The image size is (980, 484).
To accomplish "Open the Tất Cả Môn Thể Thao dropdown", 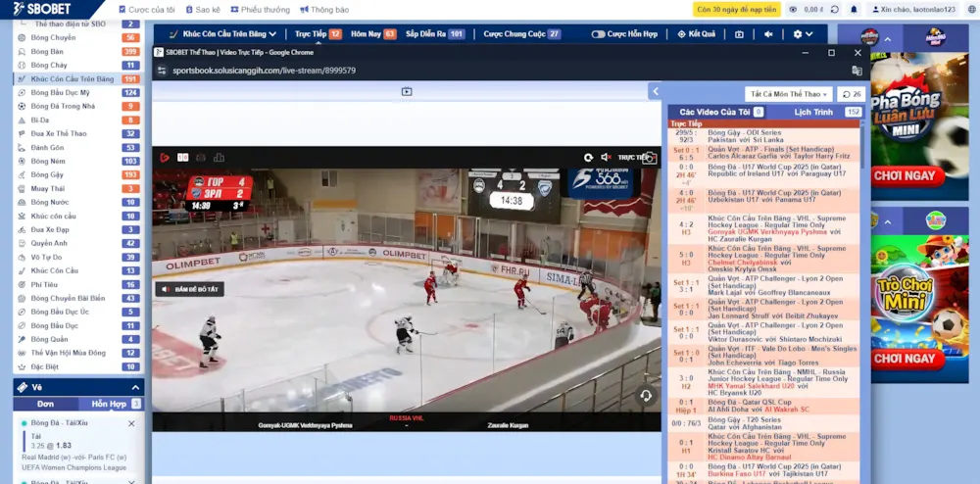I will [788, 94].
